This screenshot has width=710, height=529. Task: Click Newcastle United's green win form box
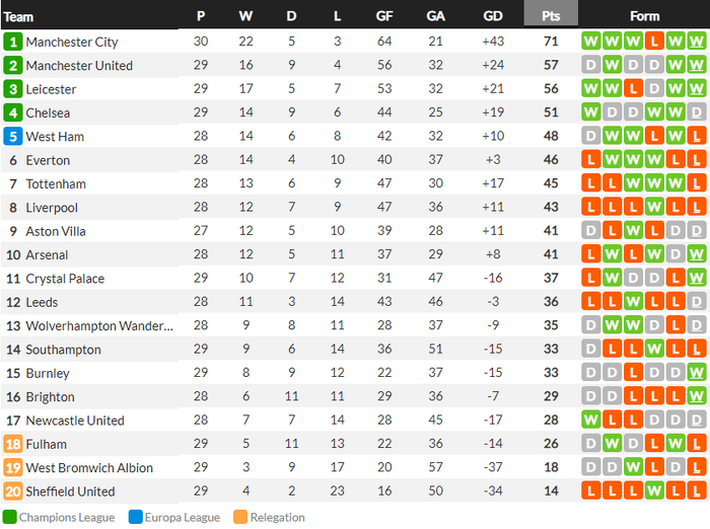click(590, 420)
